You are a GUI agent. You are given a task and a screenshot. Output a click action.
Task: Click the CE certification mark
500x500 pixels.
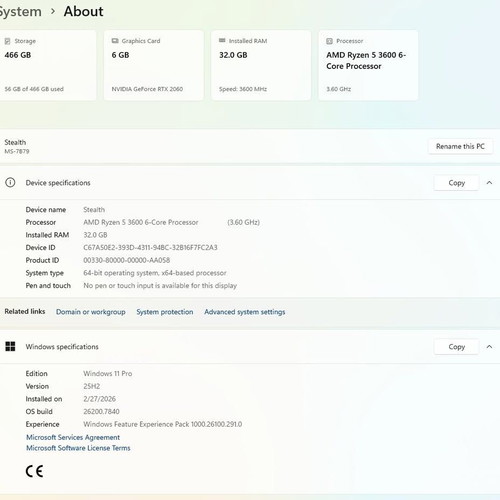(34, 471)
